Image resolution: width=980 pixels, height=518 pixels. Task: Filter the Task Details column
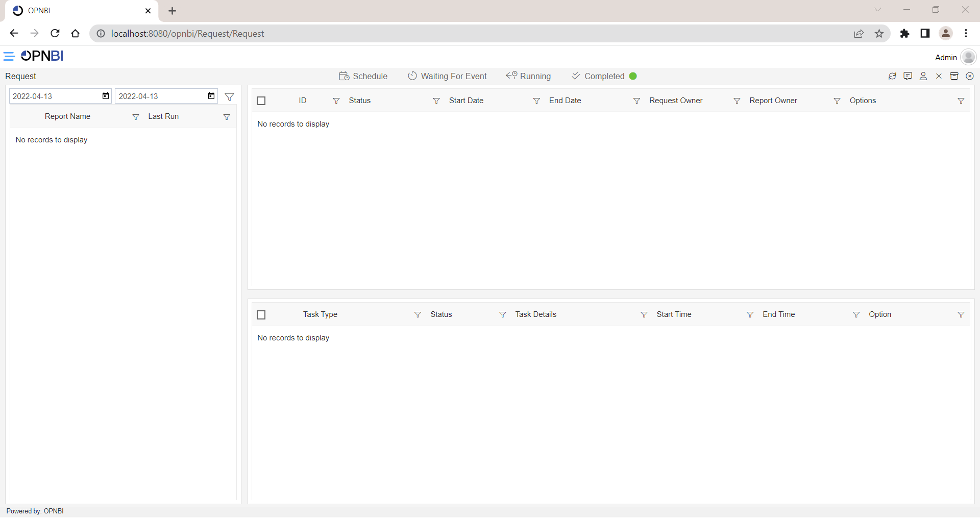tap(644, 315)
